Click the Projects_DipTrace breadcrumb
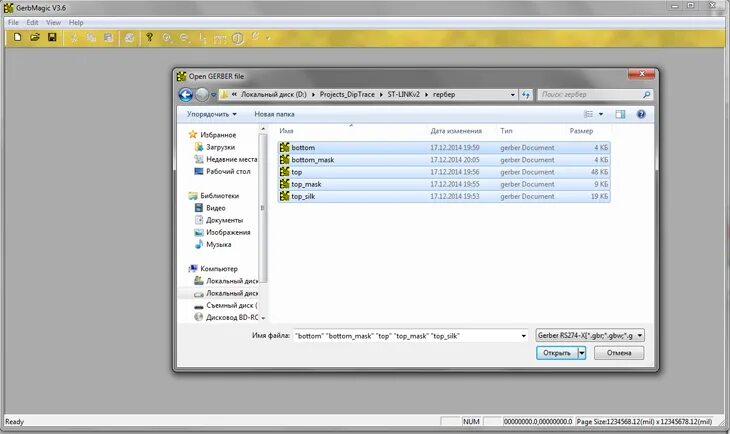Screen dimensions: 730x434 [x=347, y=94]
